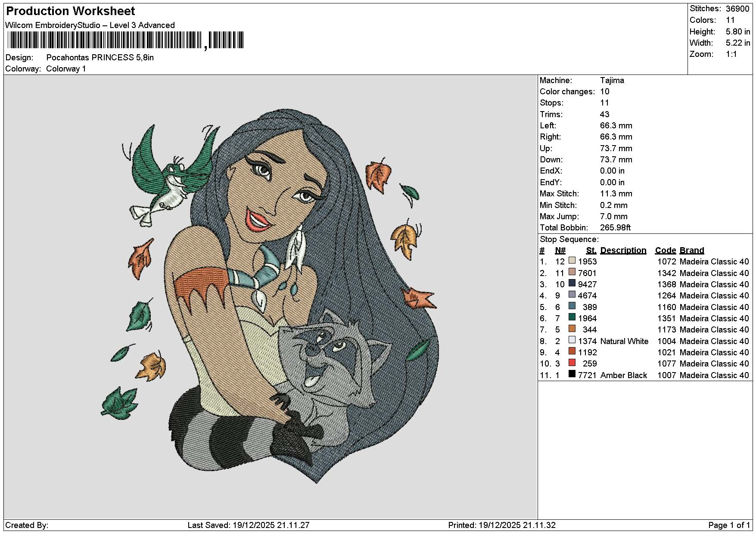Select the EndY value '0.00 in'
This screenshot has width=756, height=534.
612,183
